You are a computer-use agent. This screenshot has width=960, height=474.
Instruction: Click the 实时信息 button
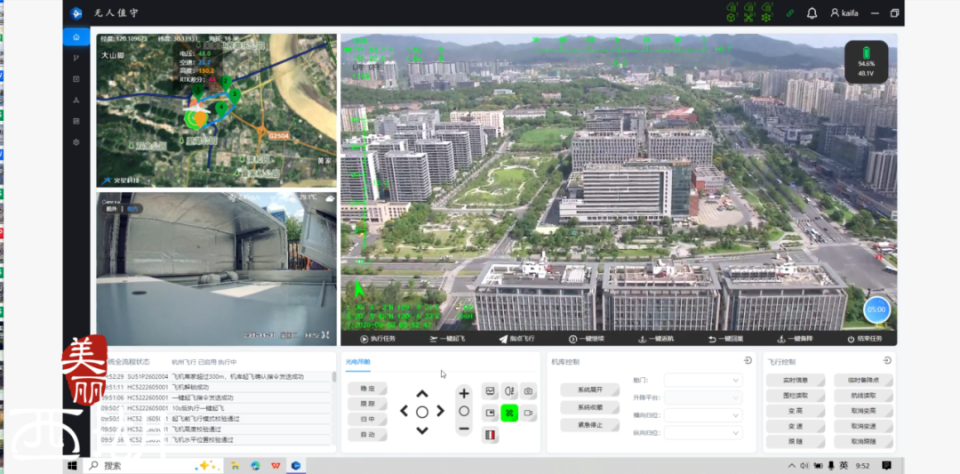click(x=795, y=380)
